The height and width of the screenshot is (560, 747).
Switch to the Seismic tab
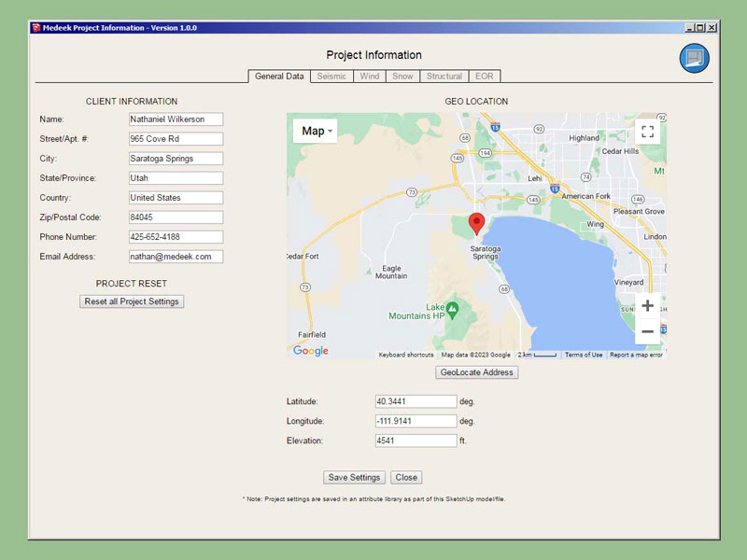331,77
